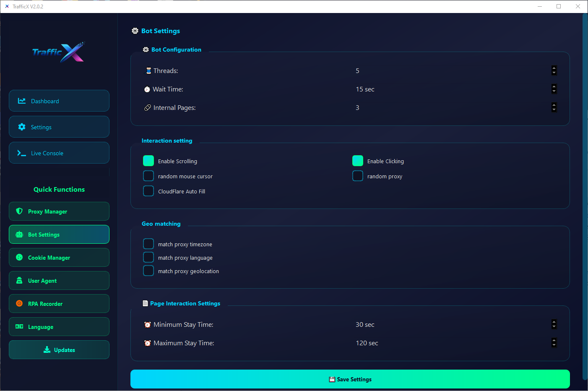Open the Settings gear in the sidebar

(x=22, y=127)
